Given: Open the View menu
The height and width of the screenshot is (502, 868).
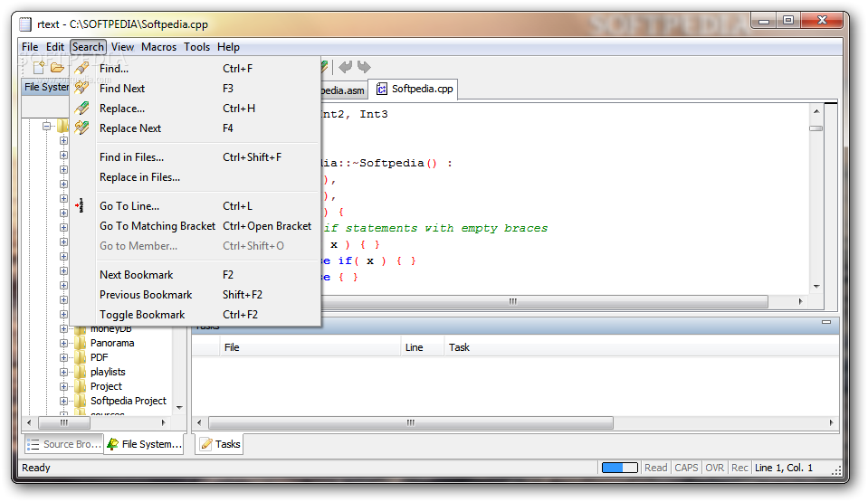Looking at the screenshot, I should click(x=122, y=47).
